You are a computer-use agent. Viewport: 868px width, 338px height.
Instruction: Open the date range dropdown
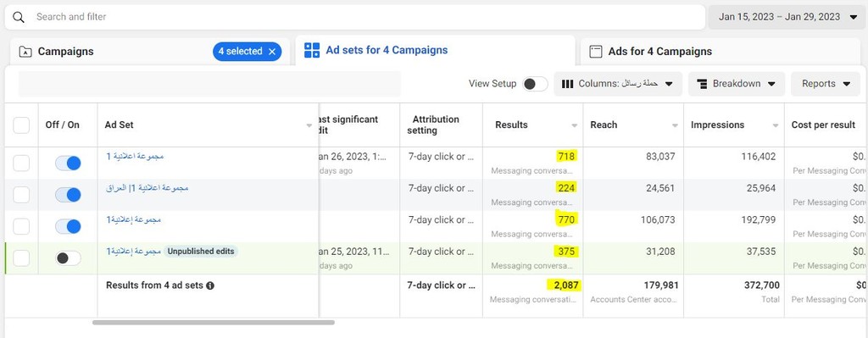point(787,17)
